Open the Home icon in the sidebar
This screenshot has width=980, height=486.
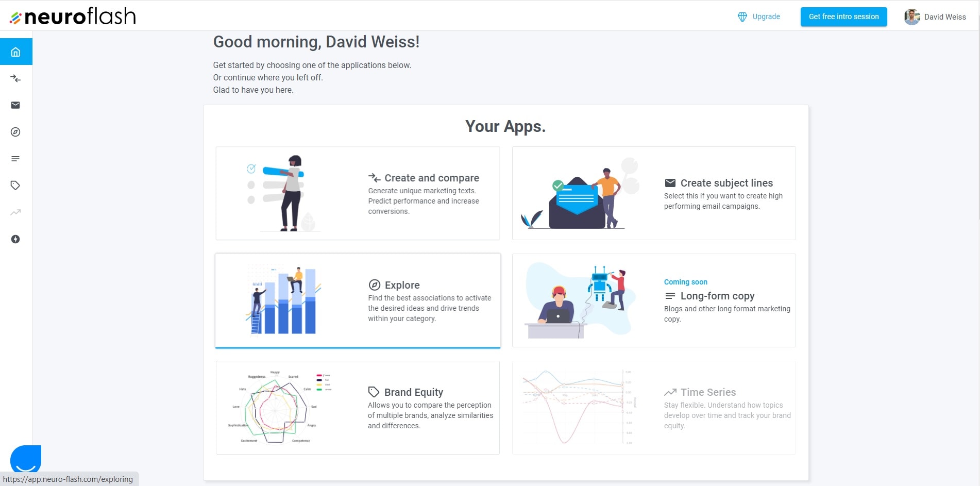click(15, 52)
